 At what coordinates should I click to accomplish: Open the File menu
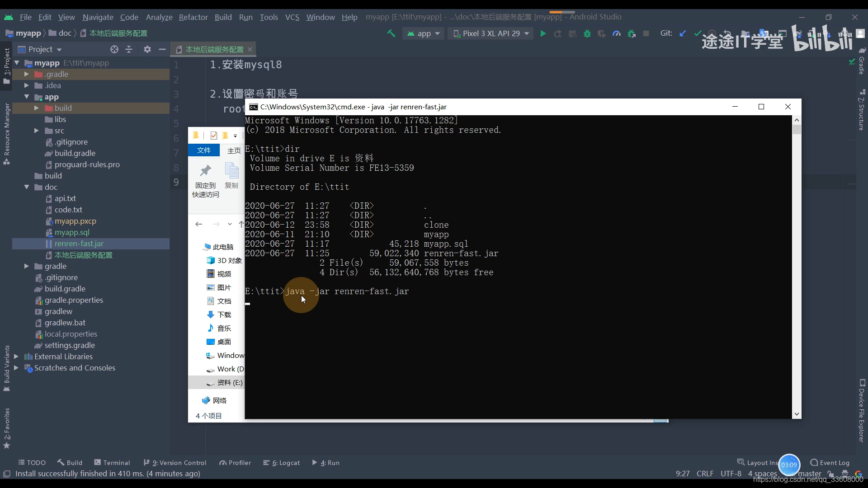tap(26, 17)
